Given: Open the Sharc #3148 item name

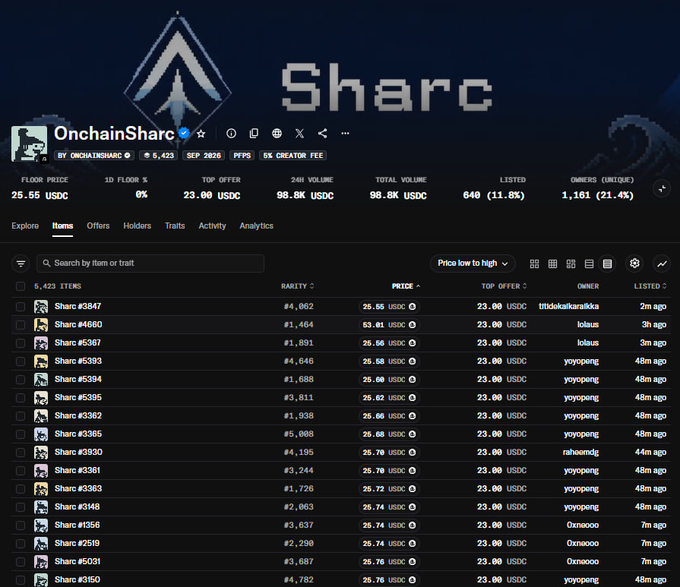Looking at the screenshot, I should 77,507.
